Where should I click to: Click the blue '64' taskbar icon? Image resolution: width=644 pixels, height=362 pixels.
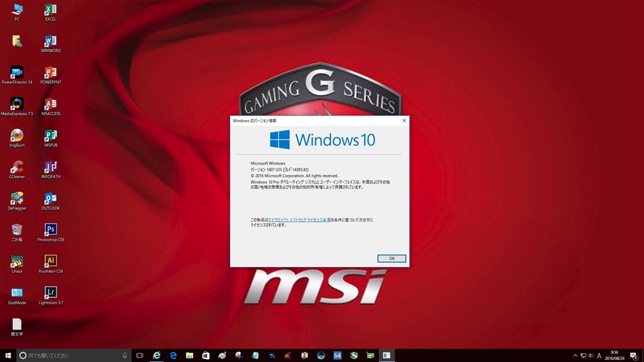point(337,356)
